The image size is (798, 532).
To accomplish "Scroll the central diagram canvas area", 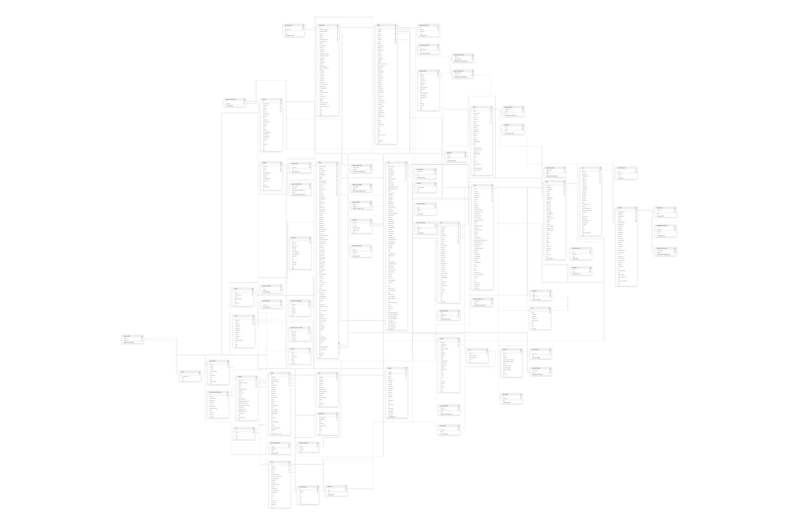I will 399,266.
